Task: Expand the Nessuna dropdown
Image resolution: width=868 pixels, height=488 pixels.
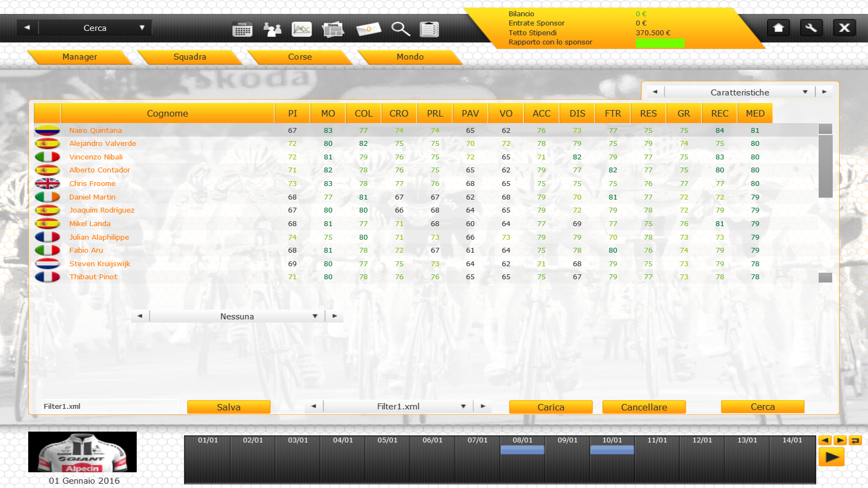Action: pyautogui.click(x=237, y=316)
